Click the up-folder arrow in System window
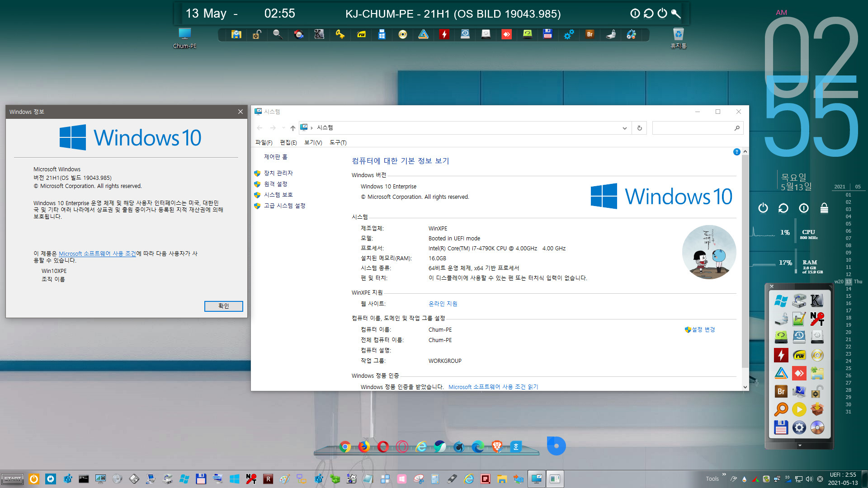 (292, 128)
